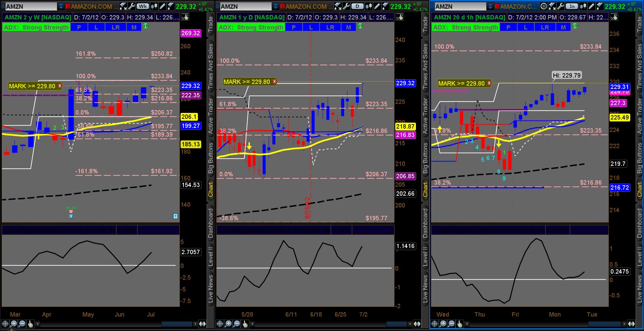The height and width of the screenshot is (331, 644).
Task: Click the weekly chart horizontal scrollbar thumb
Action: (x=176, y=324)
